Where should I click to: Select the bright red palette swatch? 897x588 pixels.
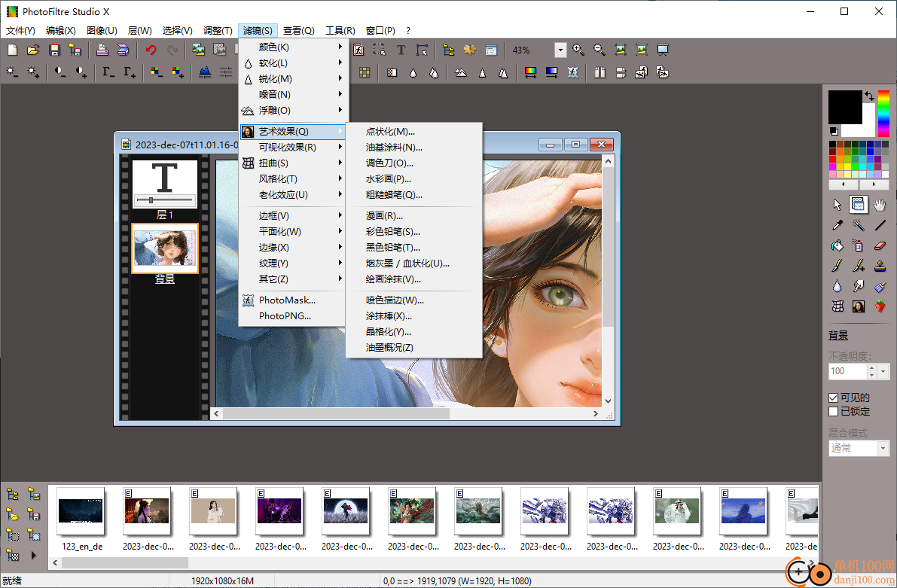(832, 159)
